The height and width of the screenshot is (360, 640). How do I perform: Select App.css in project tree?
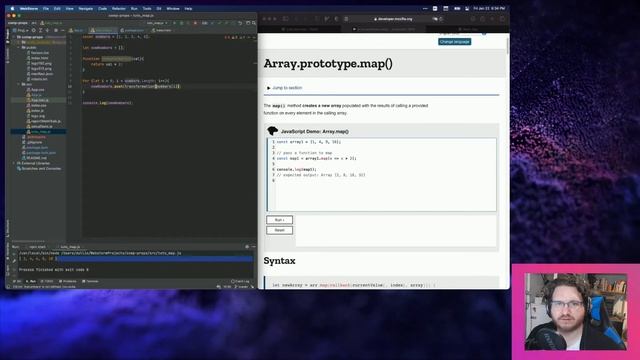pos(36,89)
